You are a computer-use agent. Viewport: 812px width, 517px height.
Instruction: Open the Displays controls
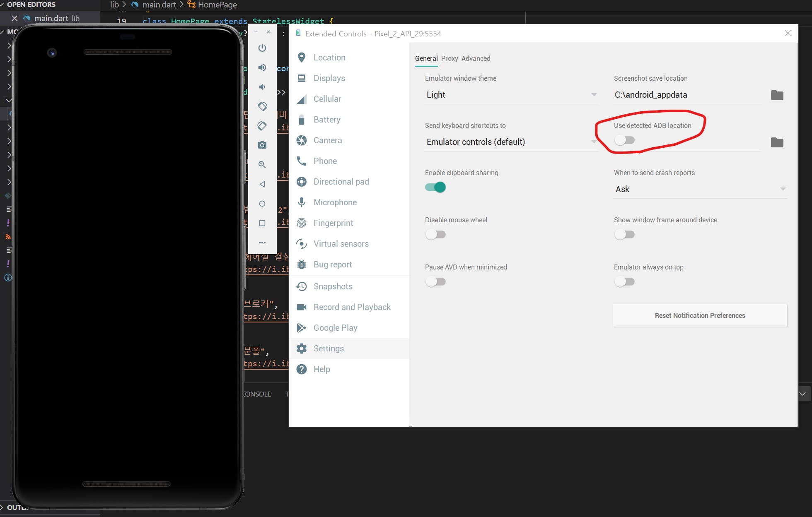pyautogui.click(x=349, y=78)
